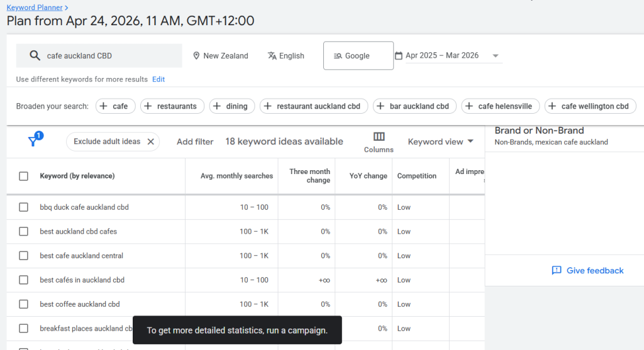Image resolution: width=644 pixels, height=350 pixels.
Task: Click the plus icon on dining chip
Action: 217,106
